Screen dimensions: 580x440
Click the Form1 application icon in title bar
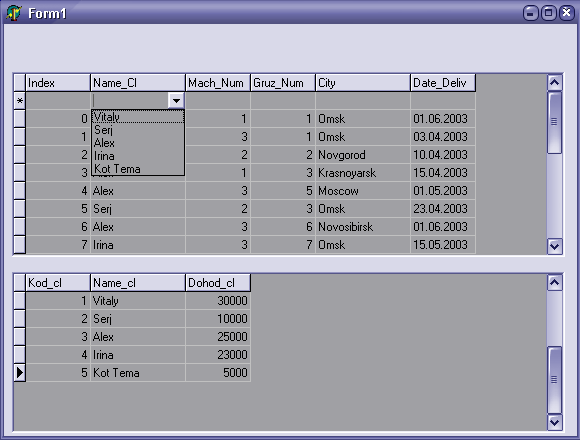tap(14, 13)
